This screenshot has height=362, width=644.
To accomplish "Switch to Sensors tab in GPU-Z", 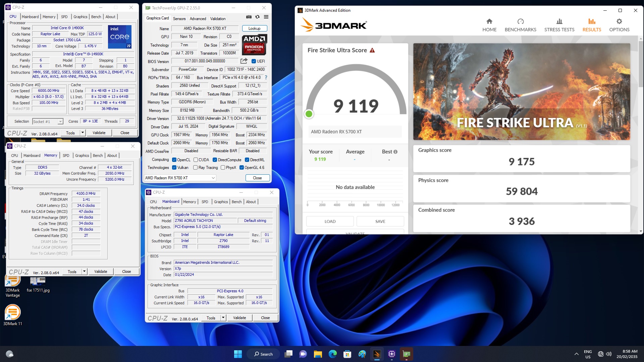I will [179, 19].
